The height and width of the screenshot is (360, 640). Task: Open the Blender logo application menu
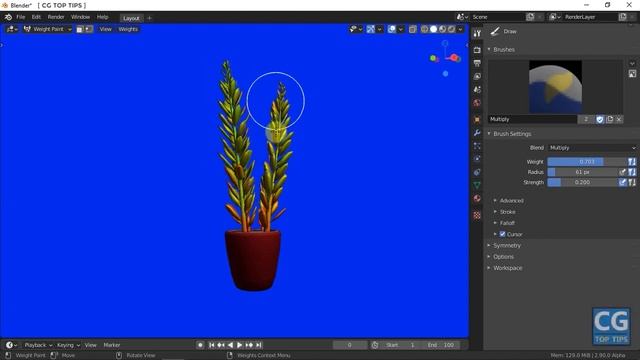coord(8,17)
